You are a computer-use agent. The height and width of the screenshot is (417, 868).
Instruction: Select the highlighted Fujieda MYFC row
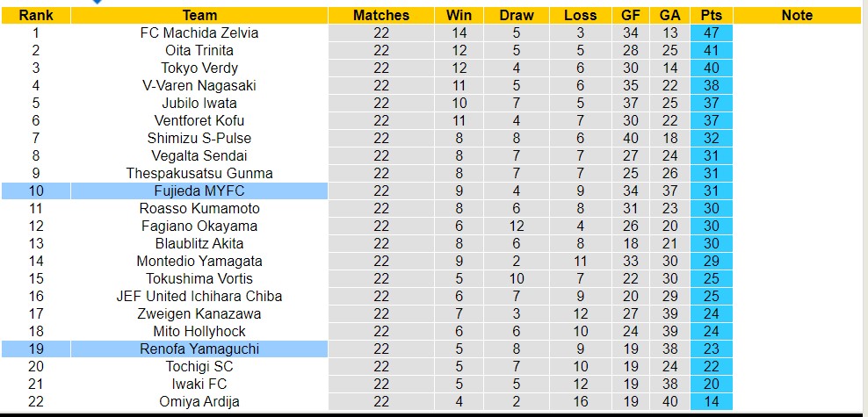[199, 191]
